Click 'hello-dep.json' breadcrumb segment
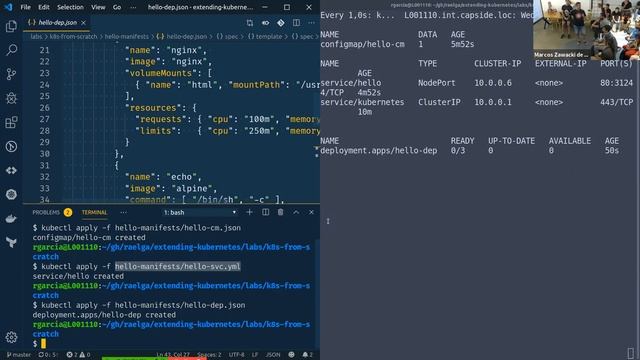Viewport: 640px width, 360px height. pyautogui.click(x=182, y=36)
